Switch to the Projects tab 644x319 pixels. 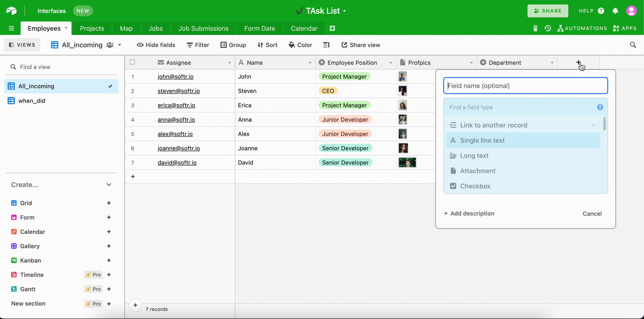92,28
